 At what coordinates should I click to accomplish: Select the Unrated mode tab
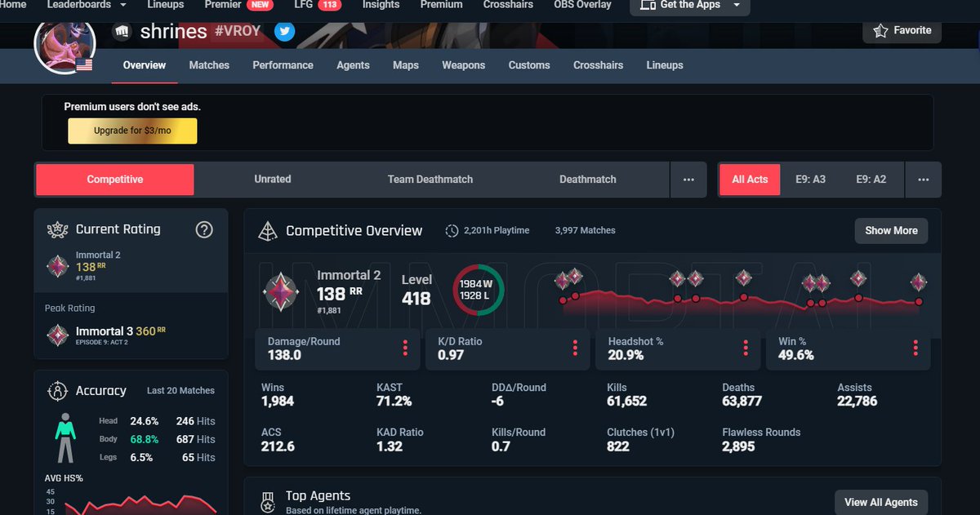tap(273, 180)
